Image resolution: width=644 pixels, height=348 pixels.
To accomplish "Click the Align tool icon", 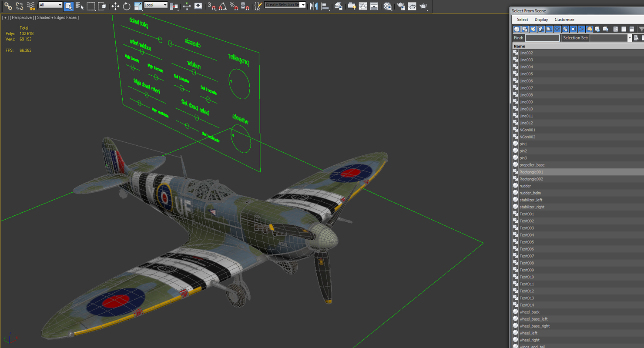I will (x=325, y=6).
